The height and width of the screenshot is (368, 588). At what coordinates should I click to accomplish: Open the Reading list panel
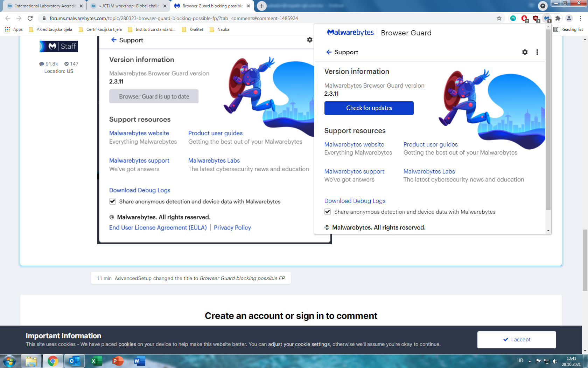pos(568,29)
